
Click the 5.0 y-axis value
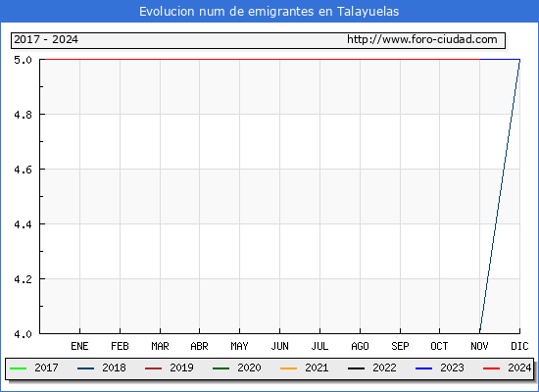(23, 60)
